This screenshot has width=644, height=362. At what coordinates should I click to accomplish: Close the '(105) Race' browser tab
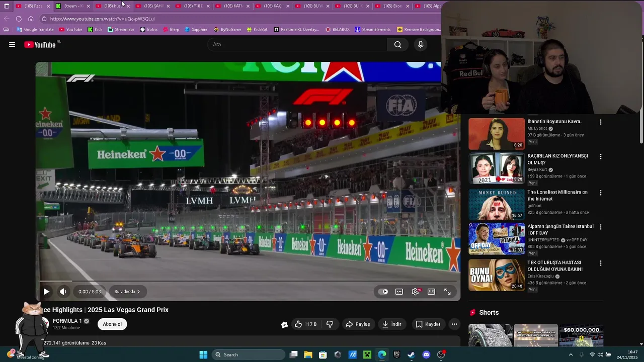click(48, 6)
